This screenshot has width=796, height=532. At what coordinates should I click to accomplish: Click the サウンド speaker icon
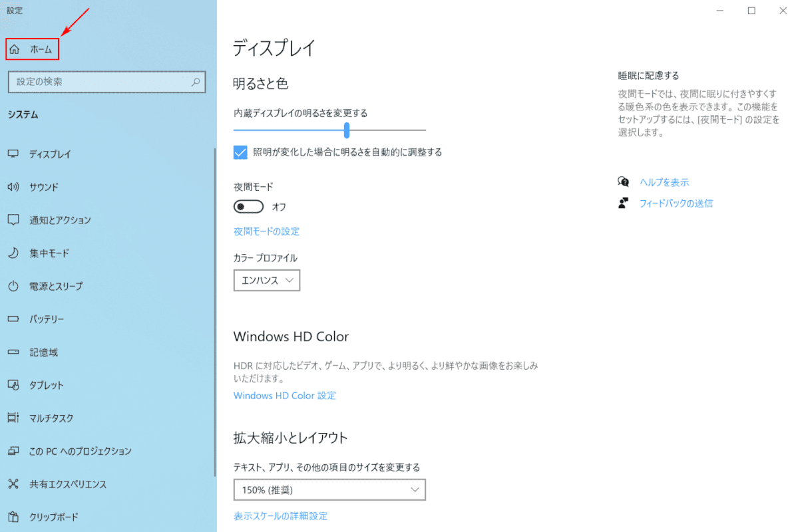(x=14, y=187)
